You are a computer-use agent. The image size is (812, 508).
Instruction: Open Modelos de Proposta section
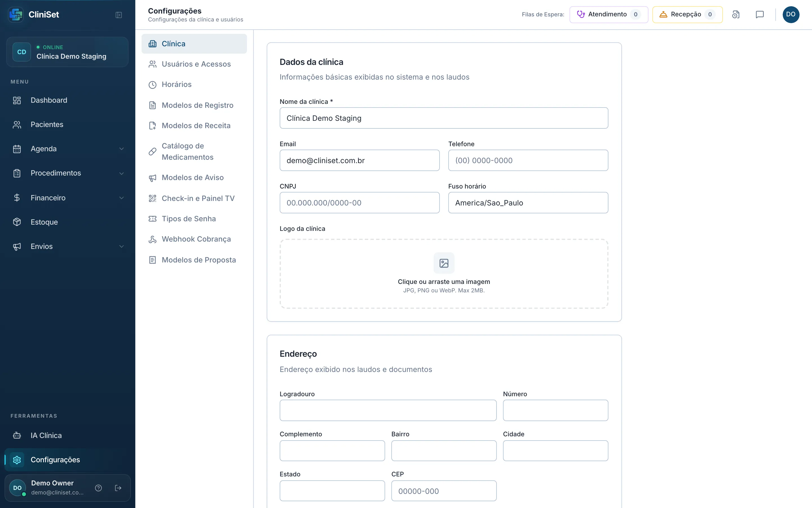pos(194,260)
